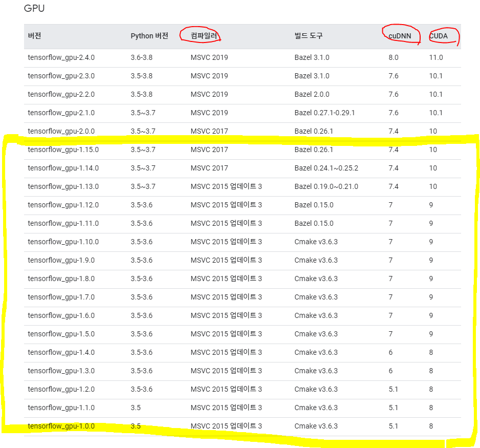Select the tensorflow_gpu-1.2.0 version cell
Screen dimensions: 480x448
61,389
